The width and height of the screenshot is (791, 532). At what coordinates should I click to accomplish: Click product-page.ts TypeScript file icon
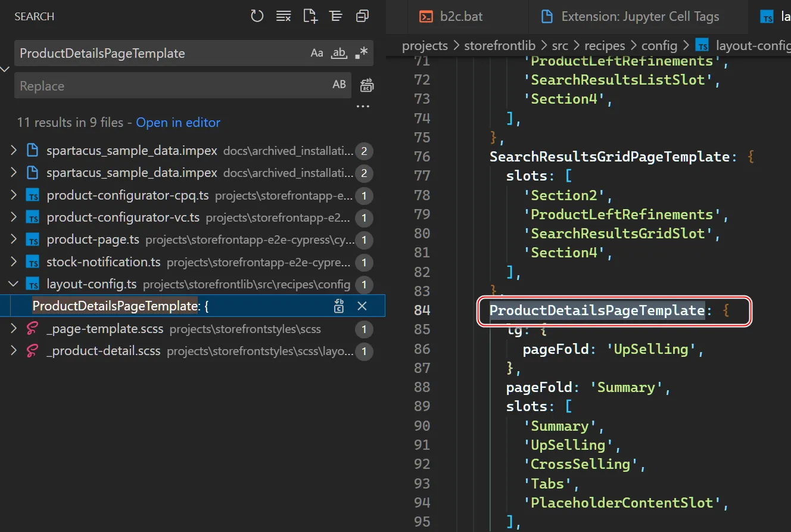coord(33,240)
